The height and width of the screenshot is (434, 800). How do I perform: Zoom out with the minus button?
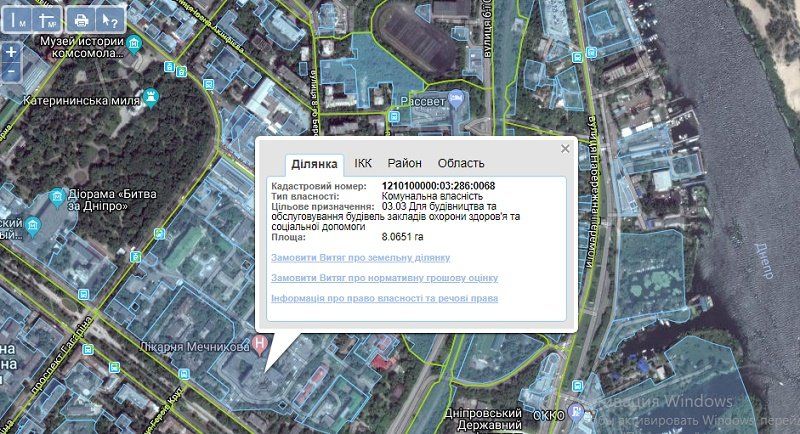tap(11, 72)
